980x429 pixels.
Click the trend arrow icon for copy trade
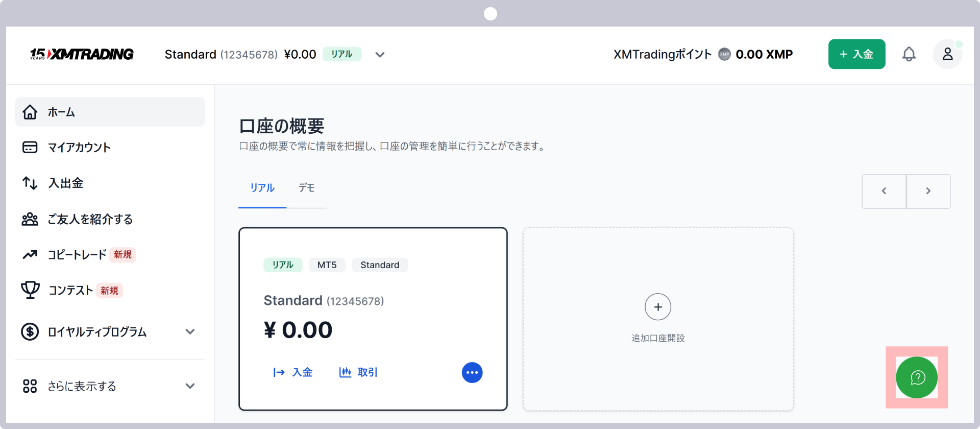click(x=30, y=254)
